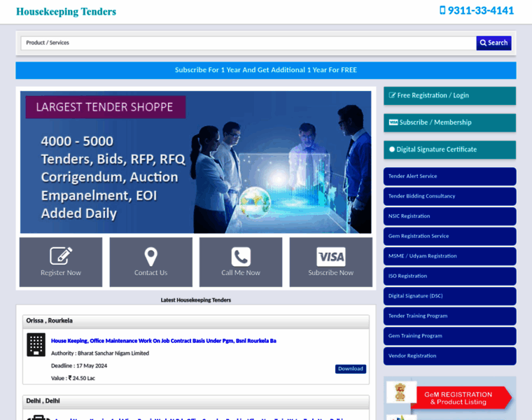Click the mobile phone icon beside 9311-33-4141

(442, 10)
